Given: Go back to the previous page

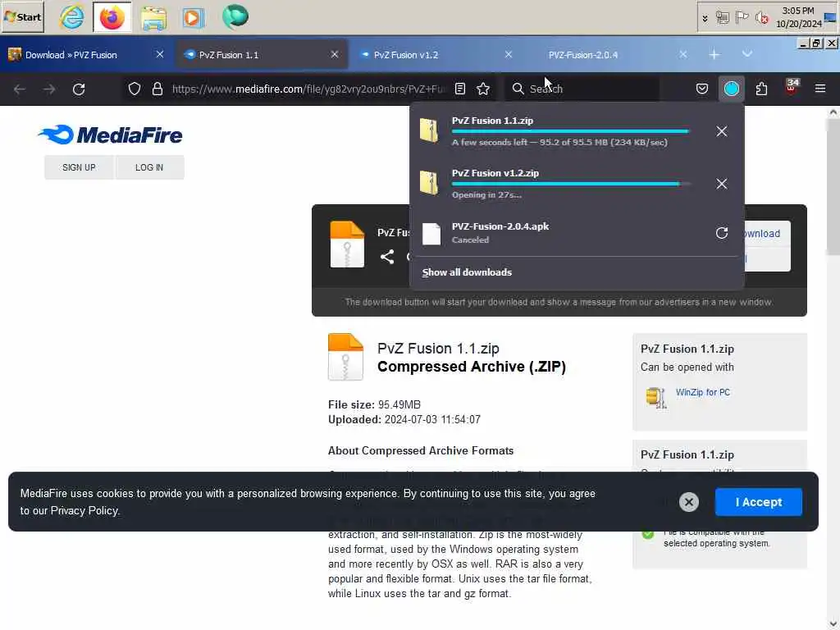Looking at the screenshot, I should tap(20, 89).
